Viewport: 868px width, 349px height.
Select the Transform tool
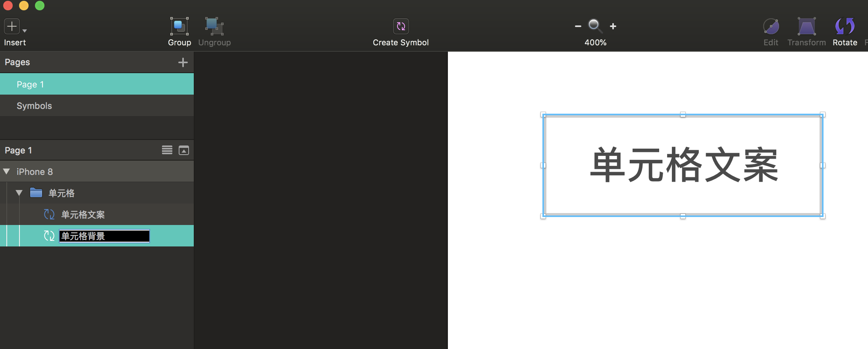(807, 26)
